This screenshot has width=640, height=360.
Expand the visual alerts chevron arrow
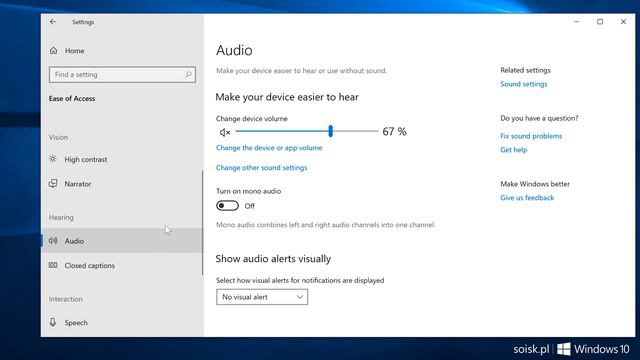click(x=300, y=297)
